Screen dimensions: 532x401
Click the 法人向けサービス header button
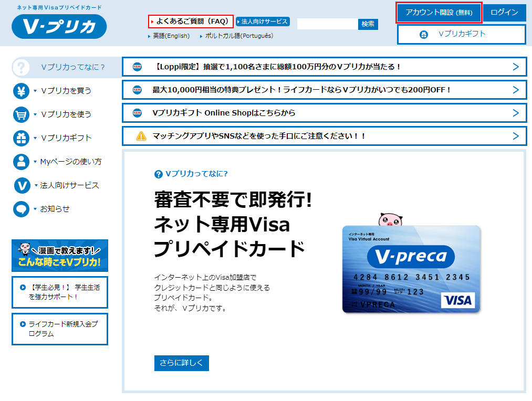[263, 22]
